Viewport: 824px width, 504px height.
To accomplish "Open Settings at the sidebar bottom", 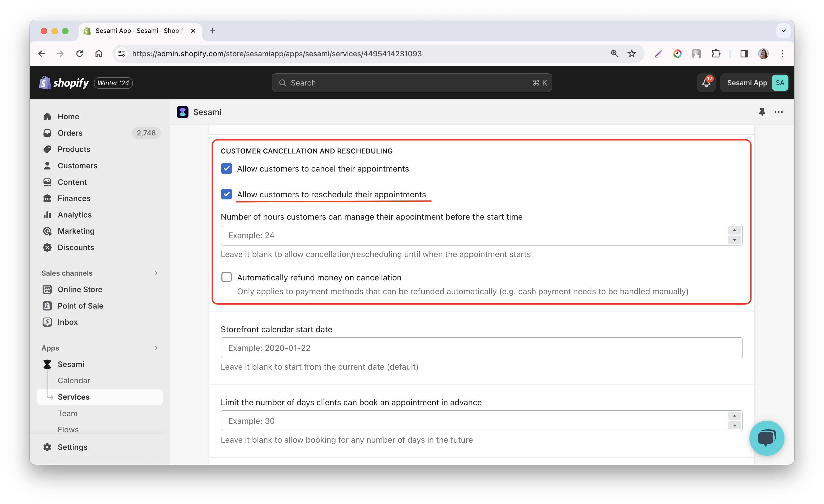I will pyautogui.click(x=72, y=447).
